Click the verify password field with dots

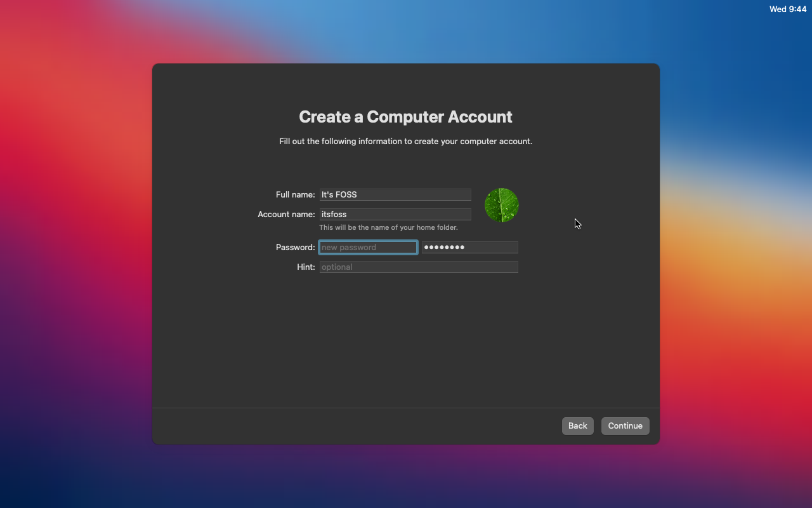pyautogui.click(x=469, y=247)
